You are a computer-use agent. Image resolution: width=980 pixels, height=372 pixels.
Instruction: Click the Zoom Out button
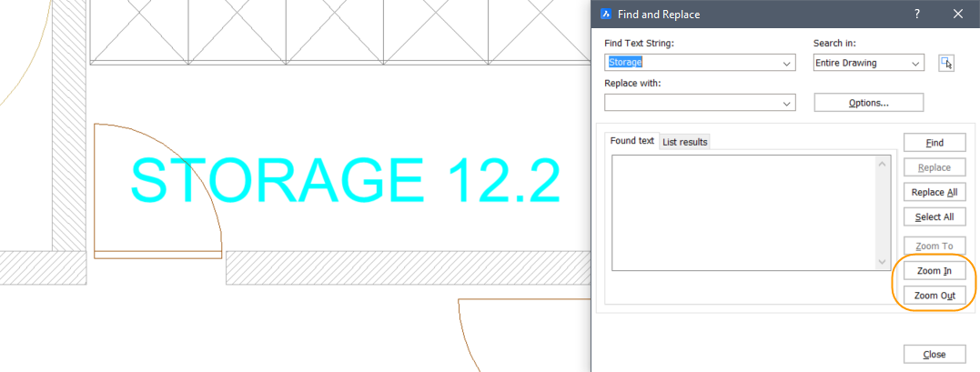(x=935, y=295)
